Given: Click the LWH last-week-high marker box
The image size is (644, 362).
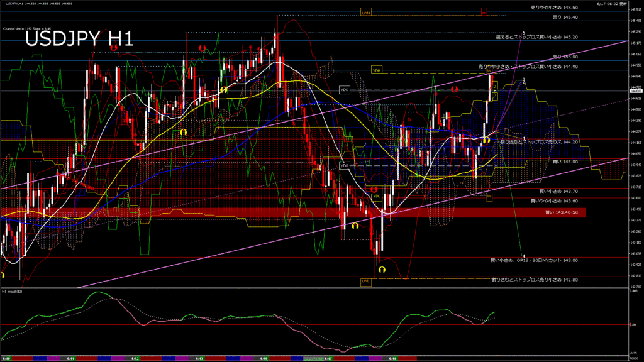Looking at the screenshot, I should pos(366,13).
